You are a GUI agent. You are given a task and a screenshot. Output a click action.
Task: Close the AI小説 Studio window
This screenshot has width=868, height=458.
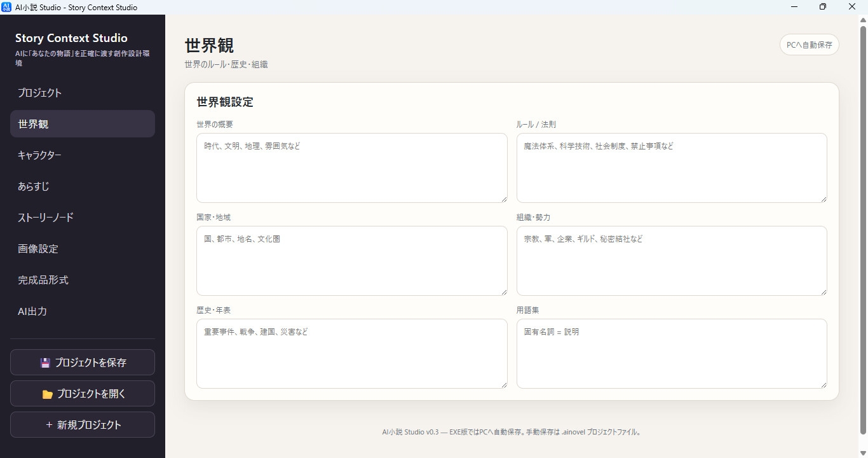point(853,7)
